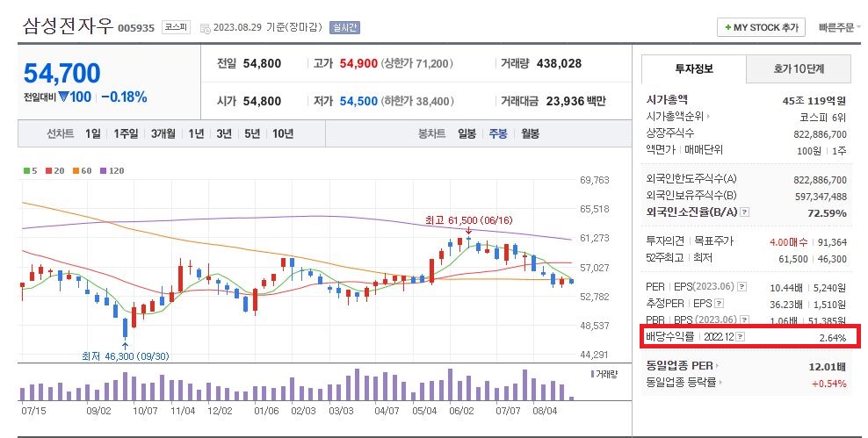Select 1일 line chart
This screenshot has height=438, width=868.
pos(93,133)
